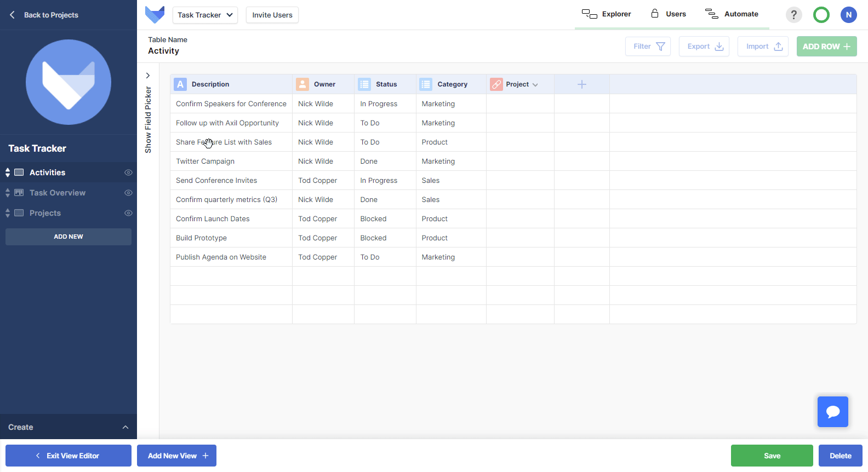
Task: Select the Projects view in sidebar
Action: [x=68, y=213]
